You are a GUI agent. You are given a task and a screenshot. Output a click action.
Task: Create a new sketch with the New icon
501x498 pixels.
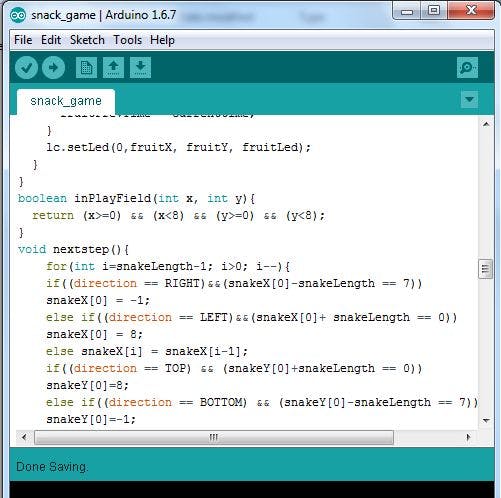86,68
